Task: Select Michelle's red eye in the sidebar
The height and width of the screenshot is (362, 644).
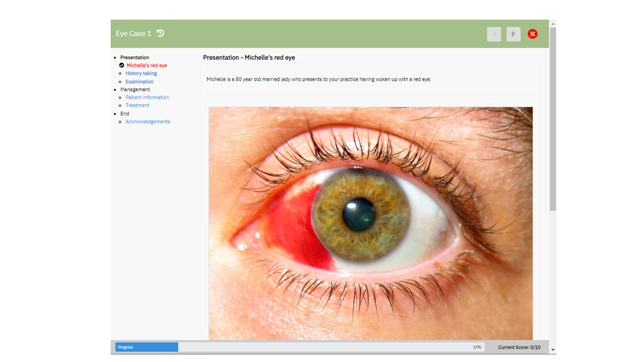Action: tap(146, 65)
